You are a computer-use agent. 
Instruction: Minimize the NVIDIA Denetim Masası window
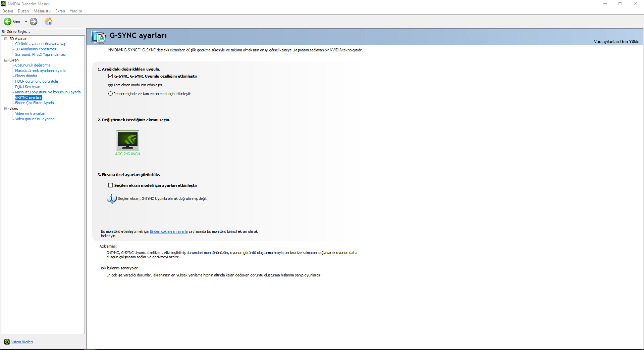pos(605,4)
